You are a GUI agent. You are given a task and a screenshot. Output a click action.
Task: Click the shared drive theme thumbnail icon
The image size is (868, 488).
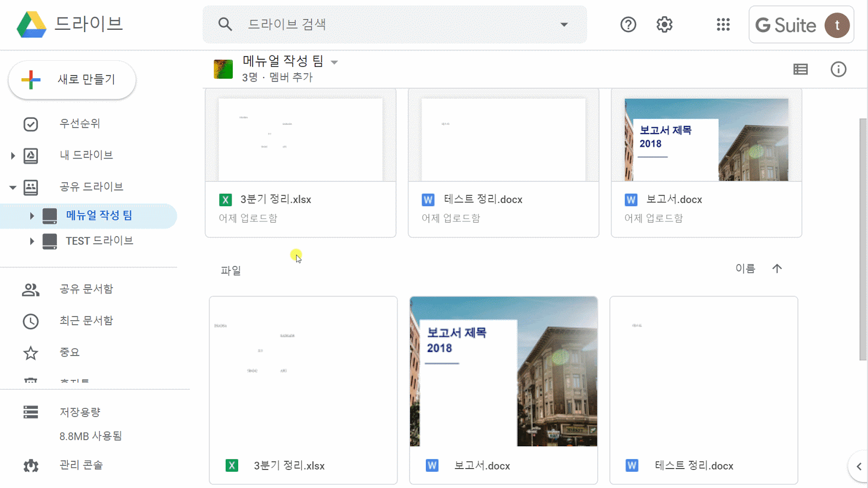(x=224, y=69)
